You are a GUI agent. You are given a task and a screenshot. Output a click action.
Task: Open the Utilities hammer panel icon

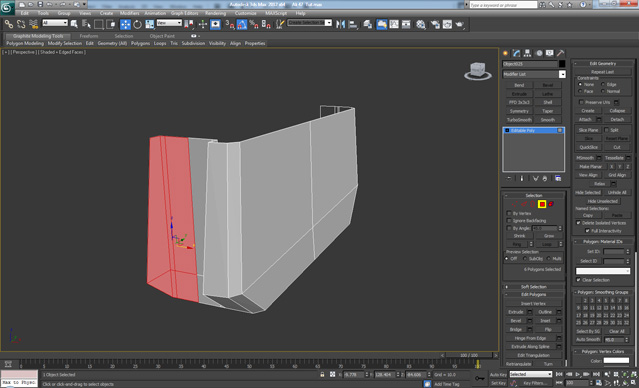[561, 53]
